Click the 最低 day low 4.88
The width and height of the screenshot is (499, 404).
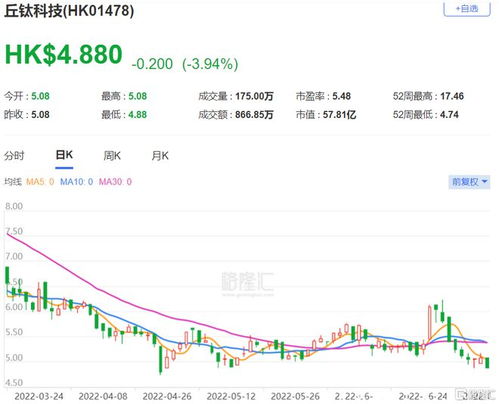138,115
